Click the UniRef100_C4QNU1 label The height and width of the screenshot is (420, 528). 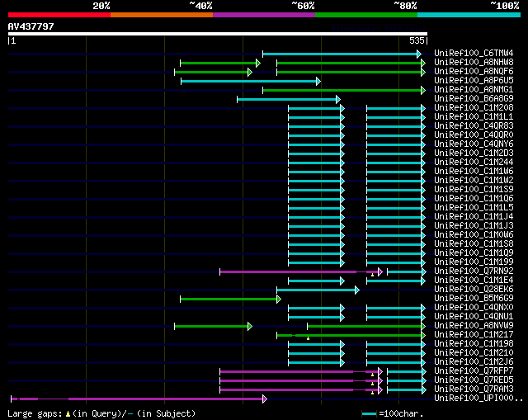(x=474, y=317)
